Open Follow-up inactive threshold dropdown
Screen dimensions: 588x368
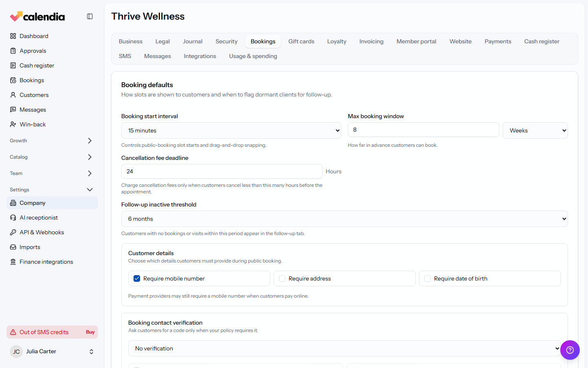click(x=345, y=219)
